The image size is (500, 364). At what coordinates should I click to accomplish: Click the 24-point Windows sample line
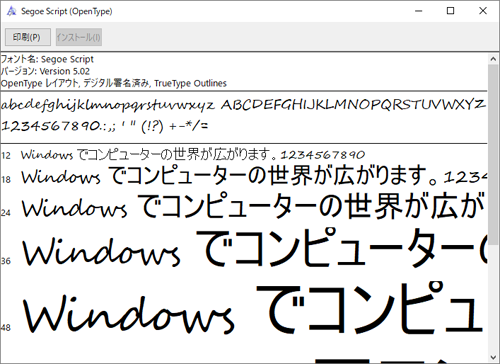(254, 207)
